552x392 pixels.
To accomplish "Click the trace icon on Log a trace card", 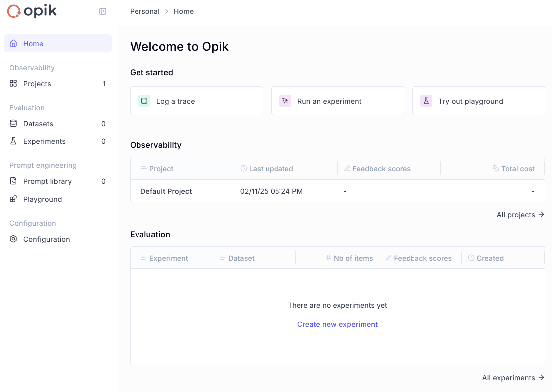I will pos(144,100).
